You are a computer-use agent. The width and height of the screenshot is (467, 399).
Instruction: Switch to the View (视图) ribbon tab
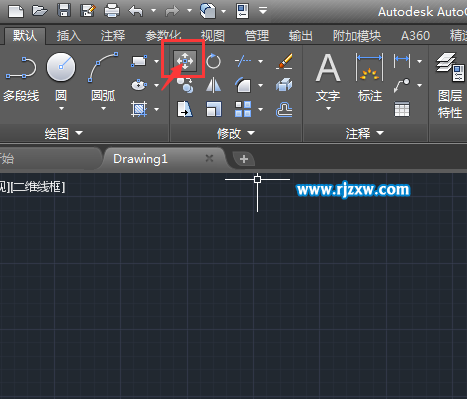point(213,35)
